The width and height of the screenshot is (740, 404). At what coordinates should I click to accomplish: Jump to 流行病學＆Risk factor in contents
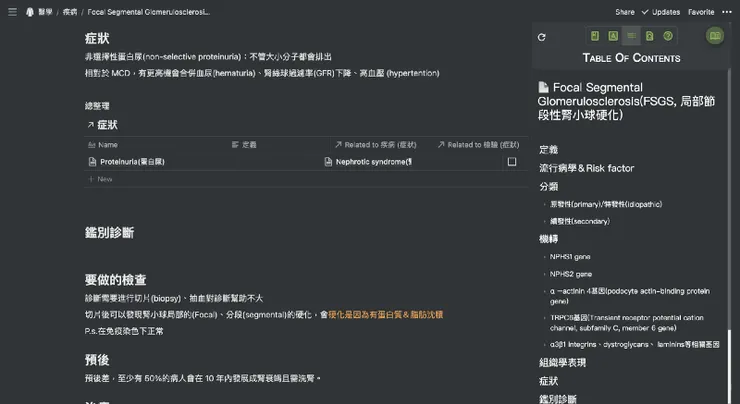(587, 168)
